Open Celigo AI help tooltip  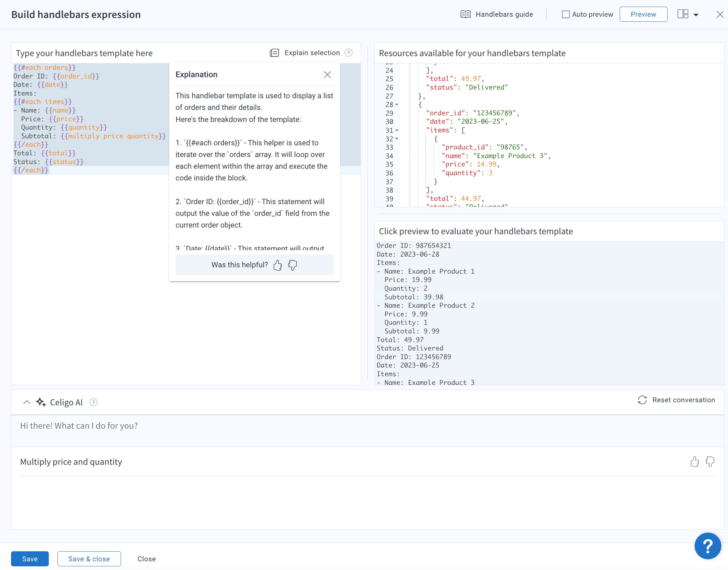[x=94, y=402]
